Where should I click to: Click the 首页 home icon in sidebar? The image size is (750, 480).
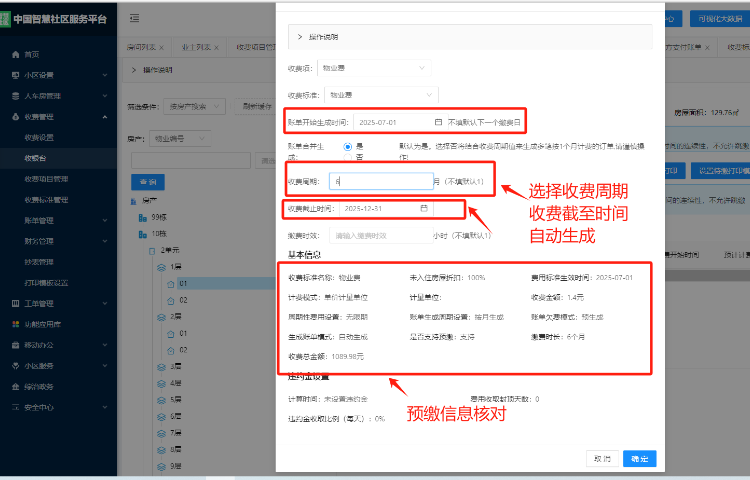[15, 55]
